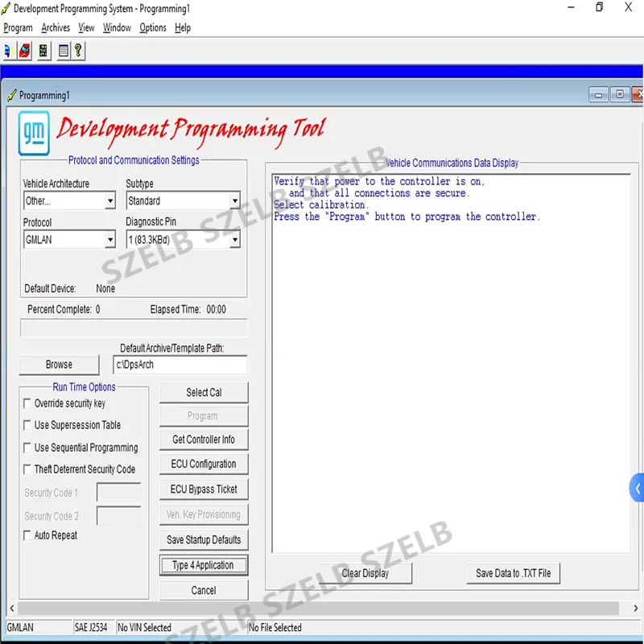Image resolution: width=644 pixels, height=644 pixels.
Task: Check Use Supersession Table option
Action: (x=28, y=425)
